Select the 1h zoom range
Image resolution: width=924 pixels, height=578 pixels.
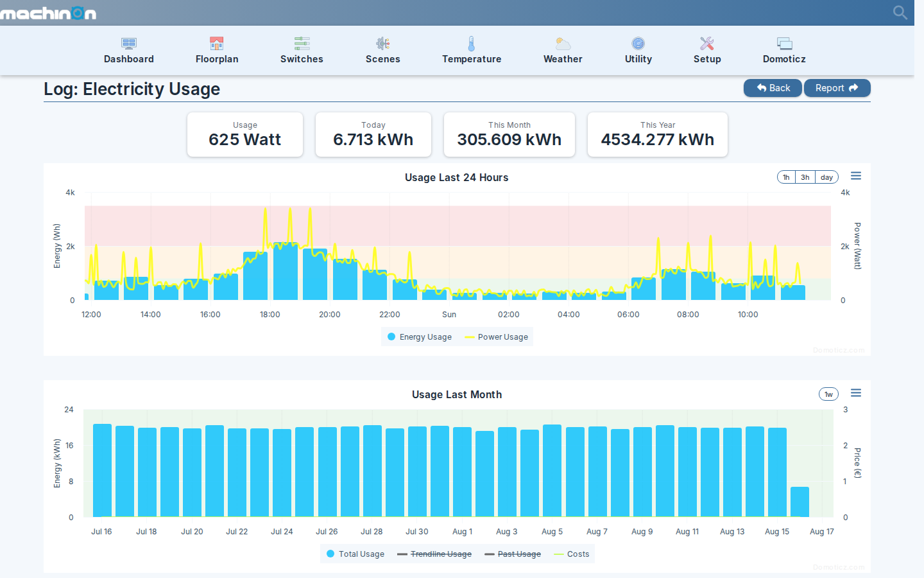786,177
